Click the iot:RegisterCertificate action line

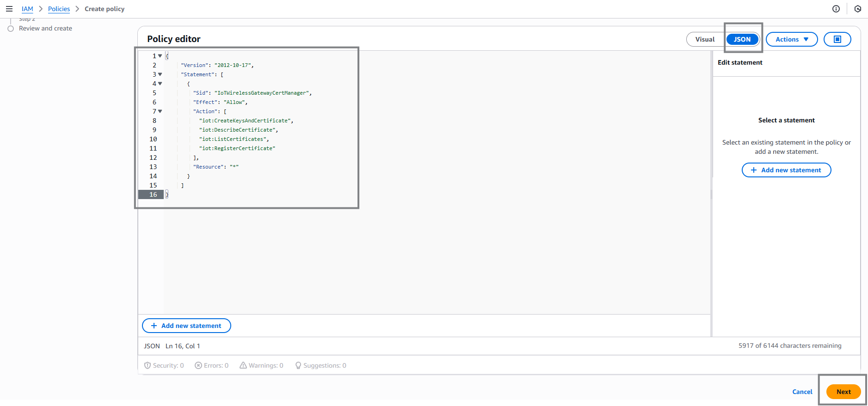[x=237, y=148]
